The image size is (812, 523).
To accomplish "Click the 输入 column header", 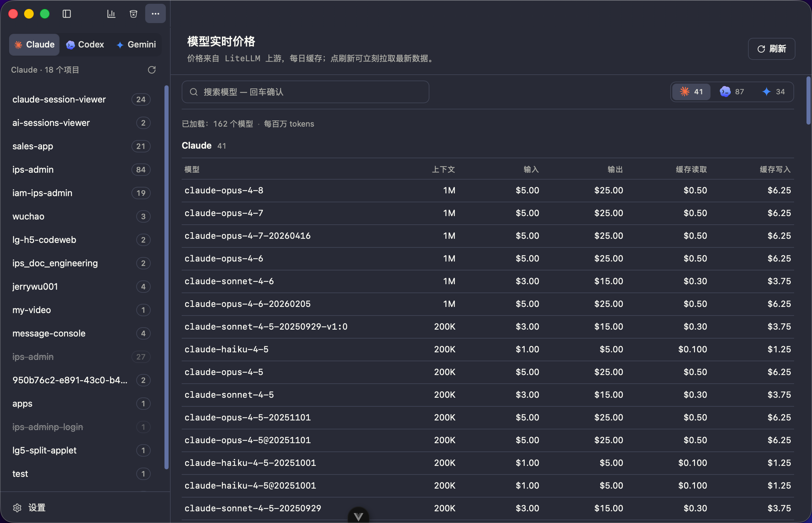I will pyautogui.click(x=531, y=169).
